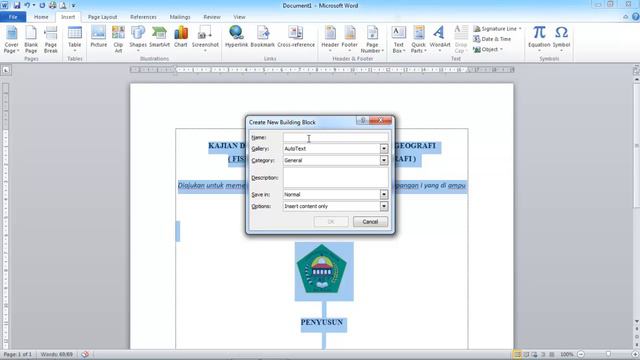Focus the Name input field
Image resolution: width=640 pixels, height=360 pixels.
coord(336,138)
